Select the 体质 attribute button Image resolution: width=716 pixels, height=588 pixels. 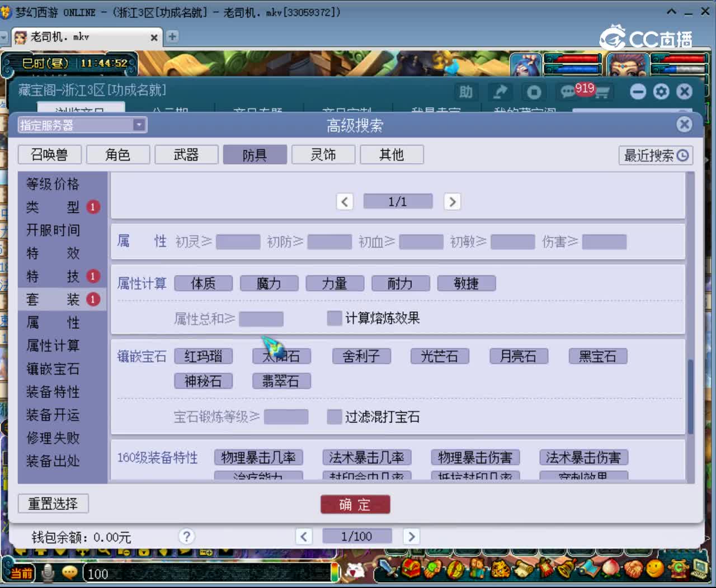pos(203,283)
